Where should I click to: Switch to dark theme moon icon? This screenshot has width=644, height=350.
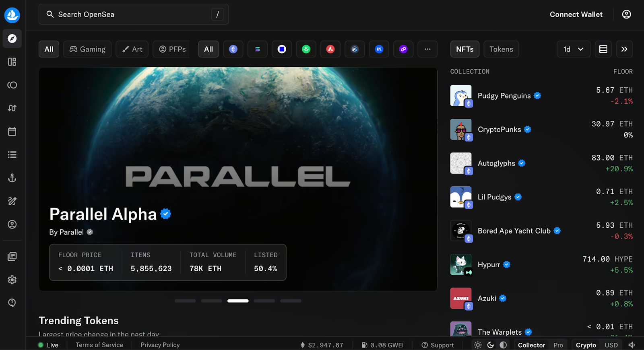[x=491, y=345]
